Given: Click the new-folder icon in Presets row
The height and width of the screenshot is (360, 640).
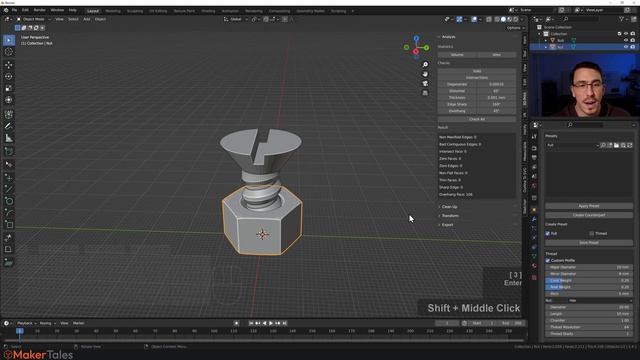Looking at the screenshot, I should (616, 145).
